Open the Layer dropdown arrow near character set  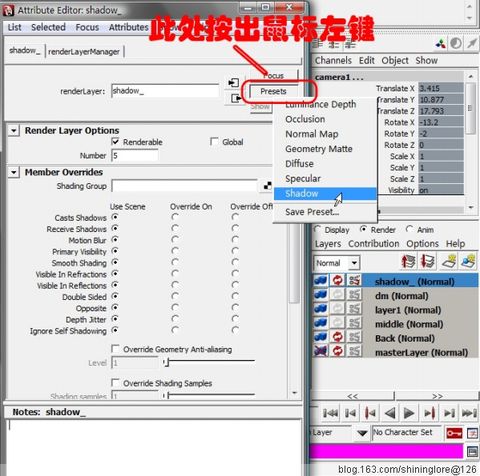(x=362, y=433)
